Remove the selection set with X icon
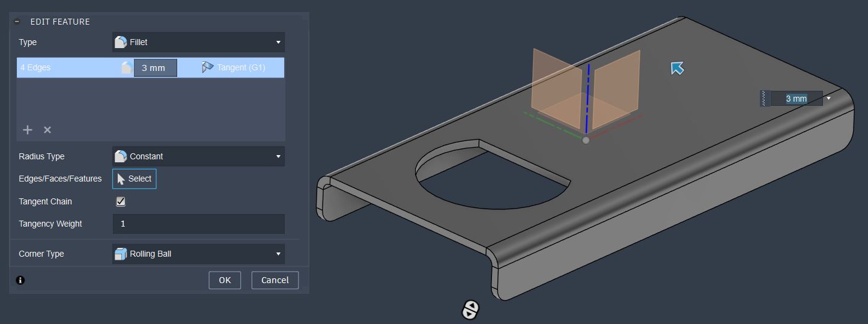The height and width of the screenshot is (324, 868). tap(47, 130)
